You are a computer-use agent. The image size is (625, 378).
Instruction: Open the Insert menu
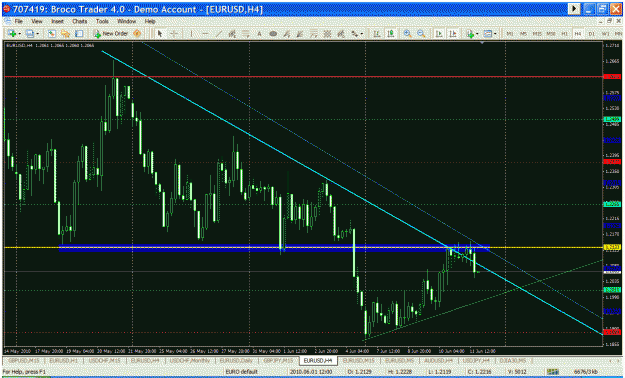coord(57,21)
